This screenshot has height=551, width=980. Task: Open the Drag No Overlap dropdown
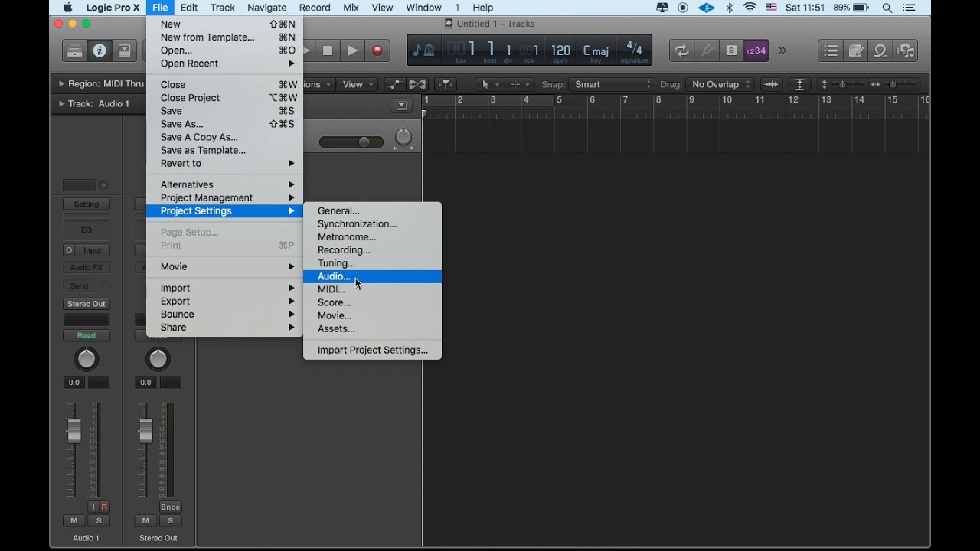pos(720,84)
